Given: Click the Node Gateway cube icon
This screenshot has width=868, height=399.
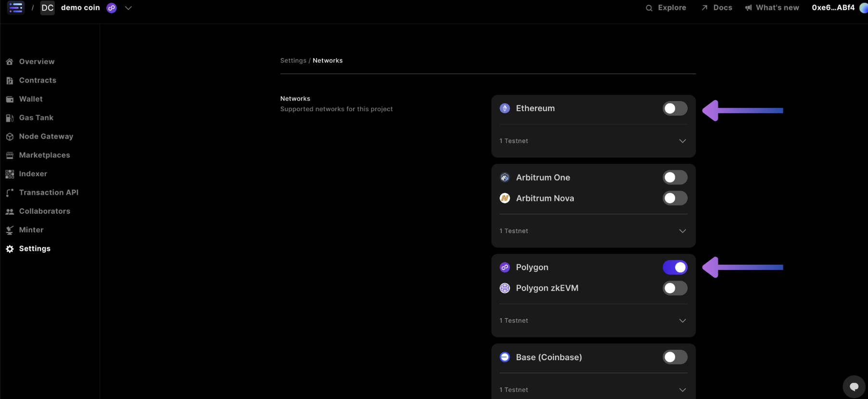Looking at the screenshot, I should coord(10,137).
